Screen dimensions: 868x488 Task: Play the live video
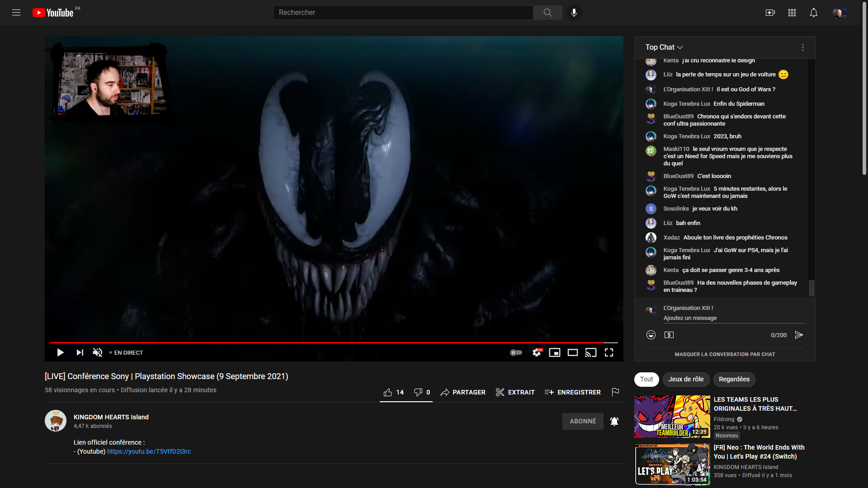[x=60, y=352]
